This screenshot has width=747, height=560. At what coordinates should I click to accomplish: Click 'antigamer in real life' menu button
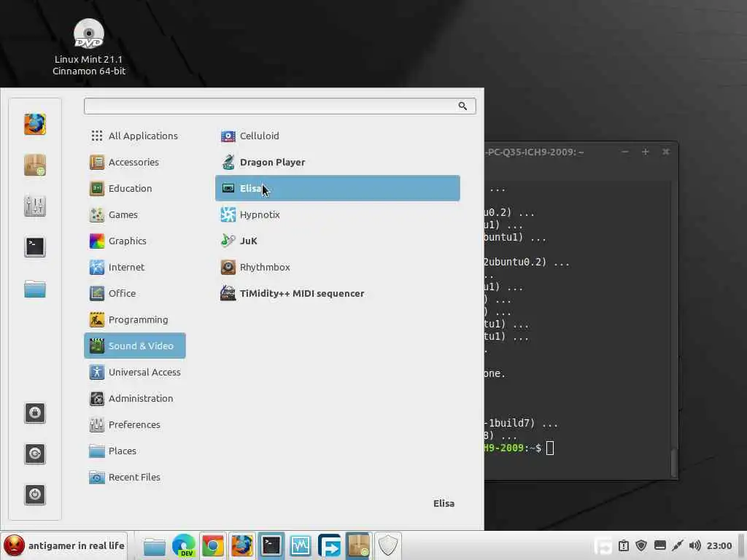[65, 545]
